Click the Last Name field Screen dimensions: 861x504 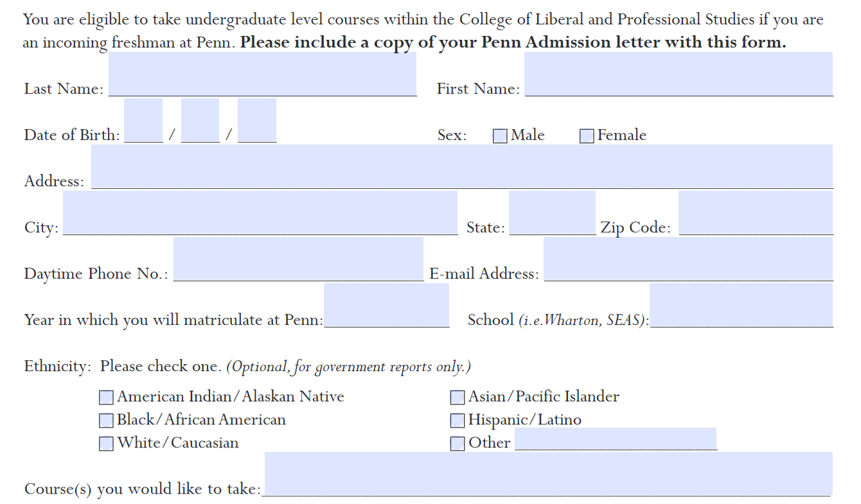coord(263,74)
